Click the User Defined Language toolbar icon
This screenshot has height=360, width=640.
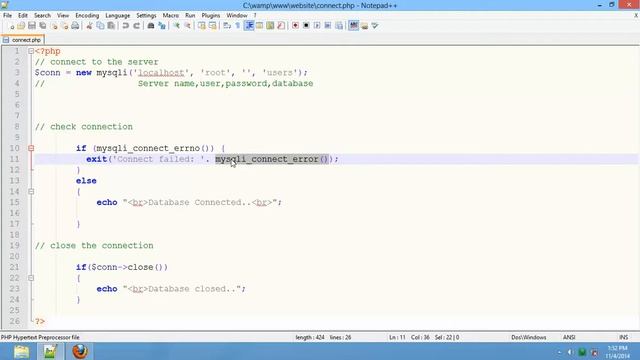[259, 26]
